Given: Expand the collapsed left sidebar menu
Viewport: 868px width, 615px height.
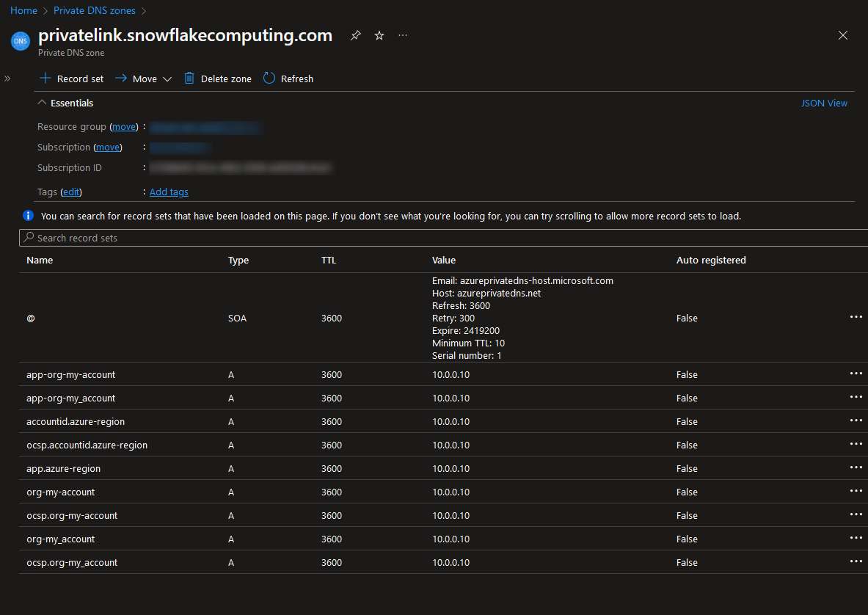Looking at the screenshot, I should (7, 79).
